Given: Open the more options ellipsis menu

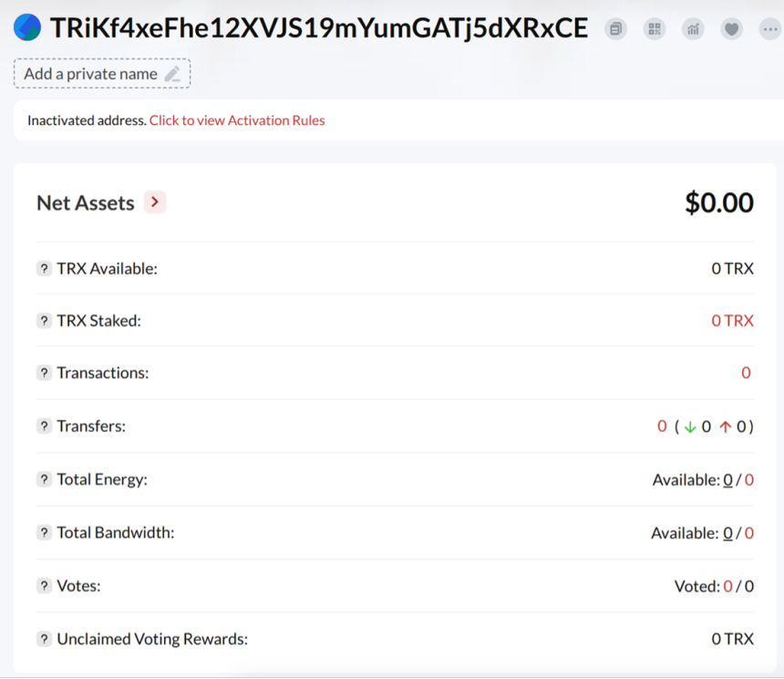Looking at the screenshot, I should coord(770,29).
